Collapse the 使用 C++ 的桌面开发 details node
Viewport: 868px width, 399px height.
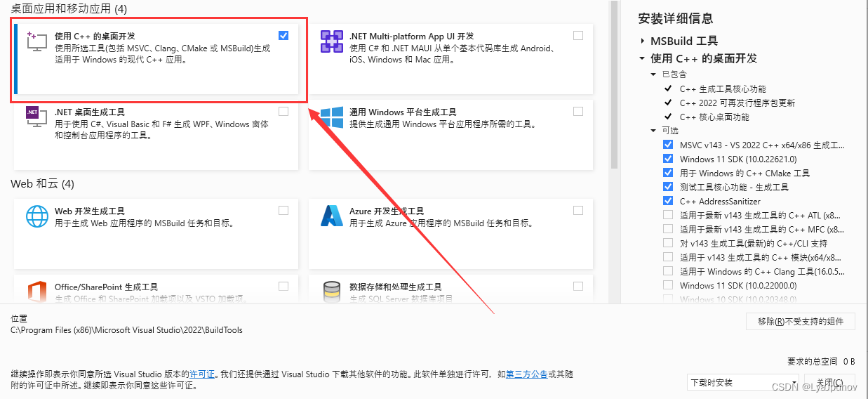(642, 58)
